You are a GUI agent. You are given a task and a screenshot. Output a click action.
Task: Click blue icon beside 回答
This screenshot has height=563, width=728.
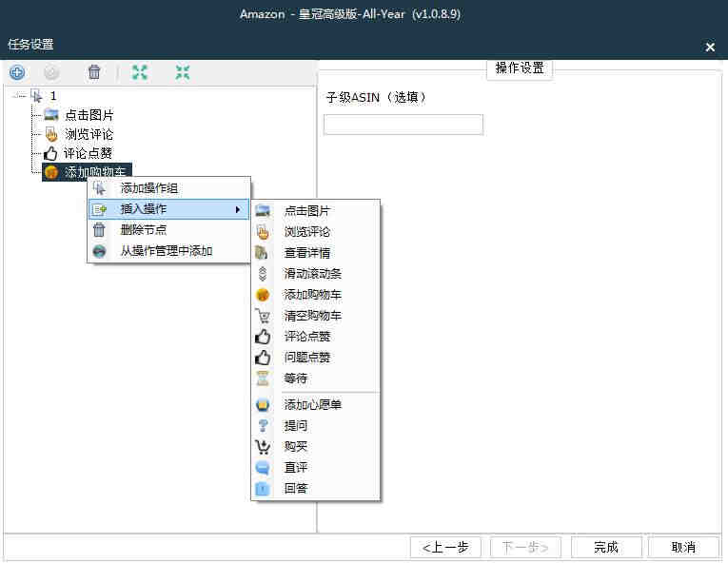(263, 488)
